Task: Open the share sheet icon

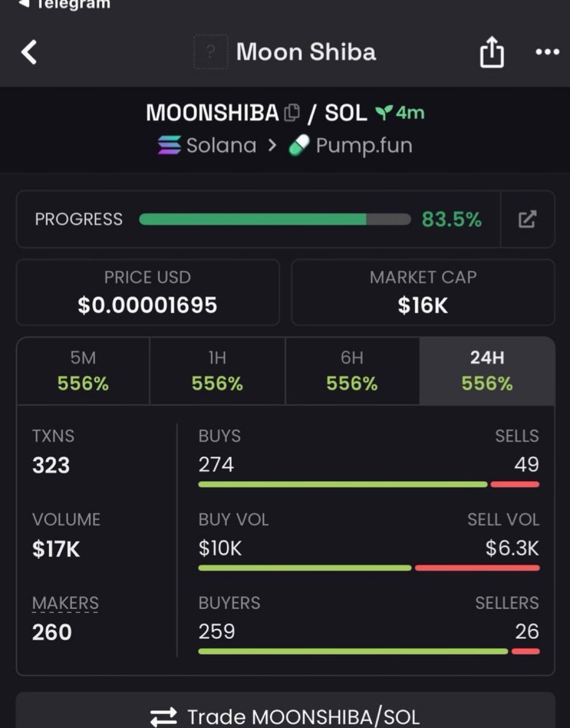Action: click(x=491, y=53)
